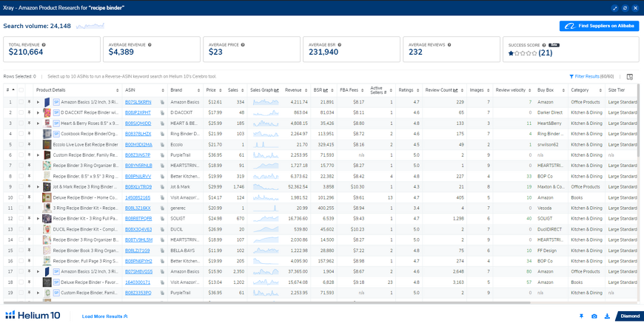
Task: Copy ASIN for Eccolo row
Action: 163,144
